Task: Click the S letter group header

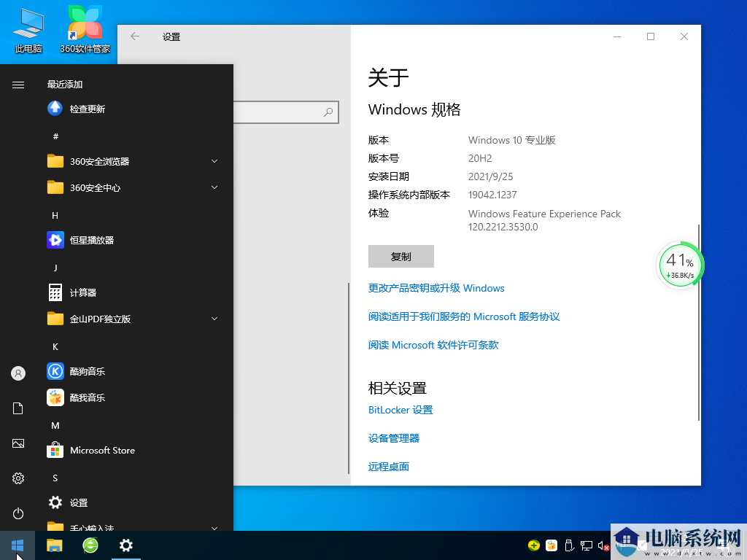Action: click(55, 478)
